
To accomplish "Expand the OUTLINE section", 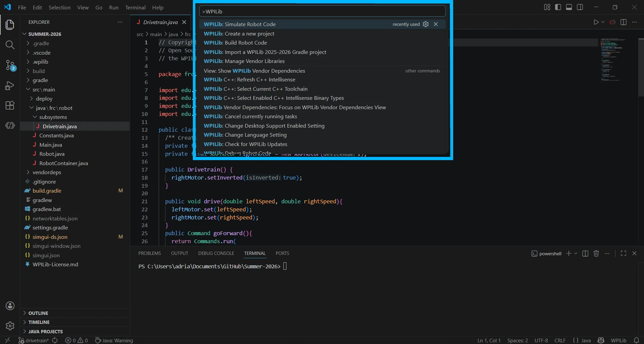I will (x=38, y=313).
